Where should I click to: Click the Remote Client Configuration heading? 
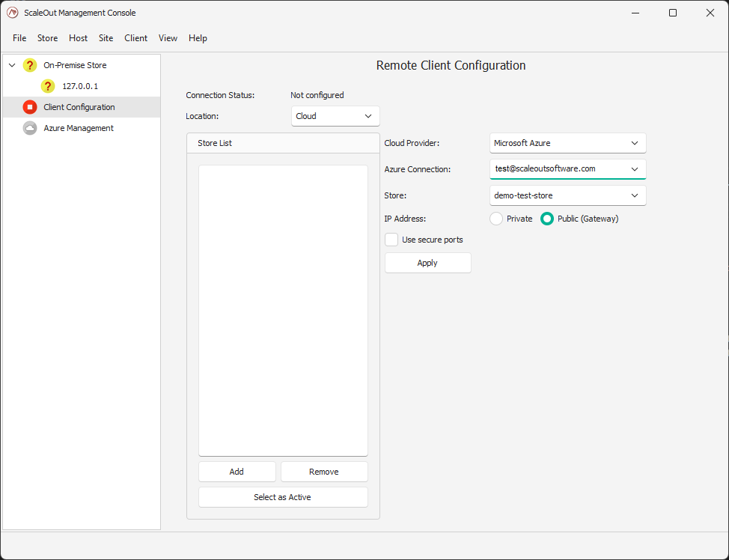tap(451, 65)
